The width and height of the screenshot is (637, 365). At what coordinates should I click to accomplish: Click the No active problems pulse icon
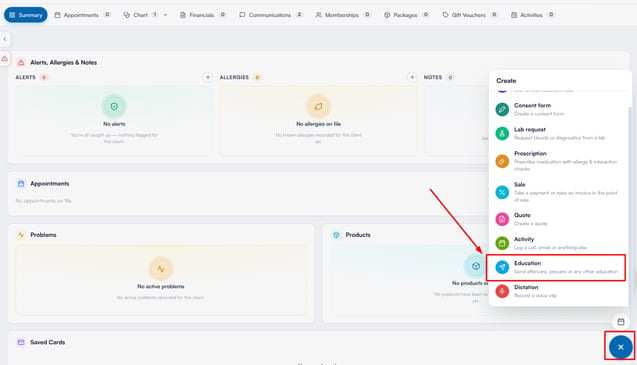pos(161,269)
